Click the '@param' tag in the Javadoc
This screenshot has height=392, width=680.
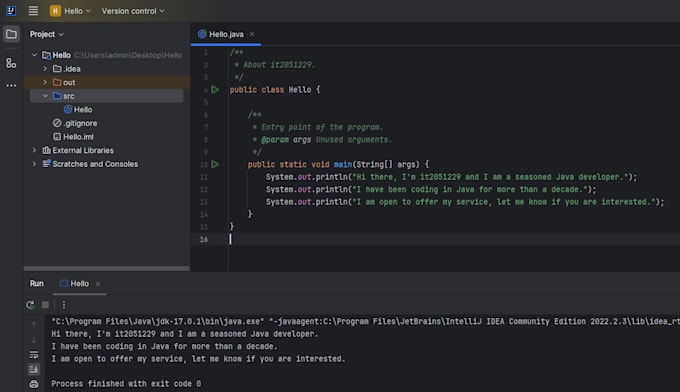tap(275, 140)
